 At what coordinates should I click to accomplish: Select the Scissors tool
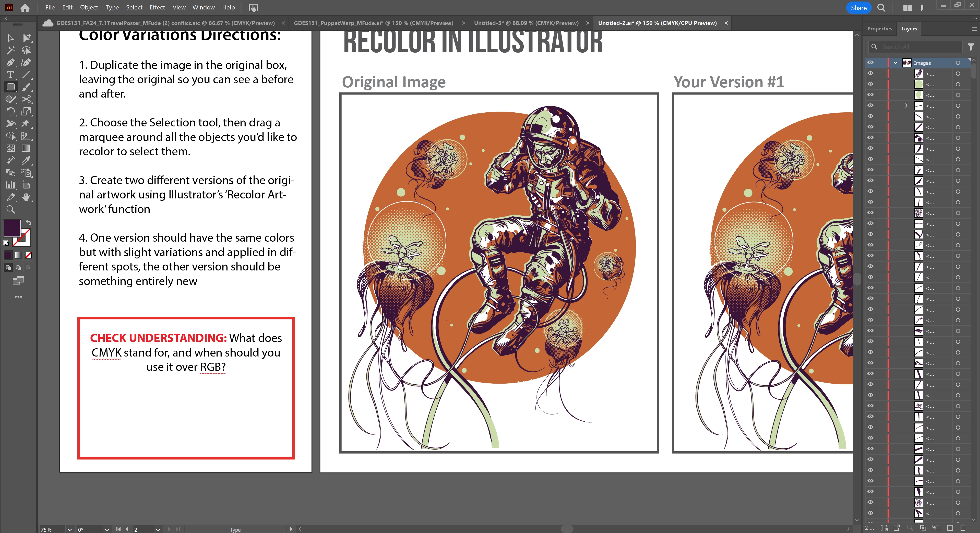click(x=26, y=99)
